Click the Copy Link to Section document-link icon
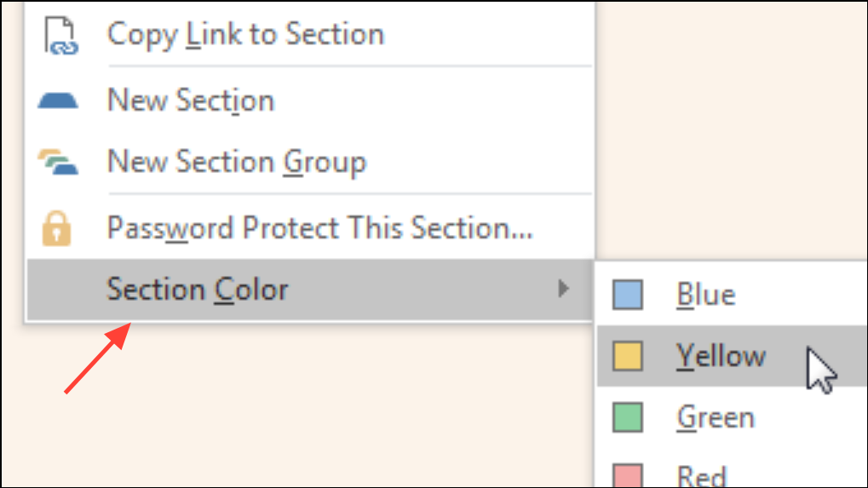This screenshot has height=488, width=868. click(x=60, y=36)
